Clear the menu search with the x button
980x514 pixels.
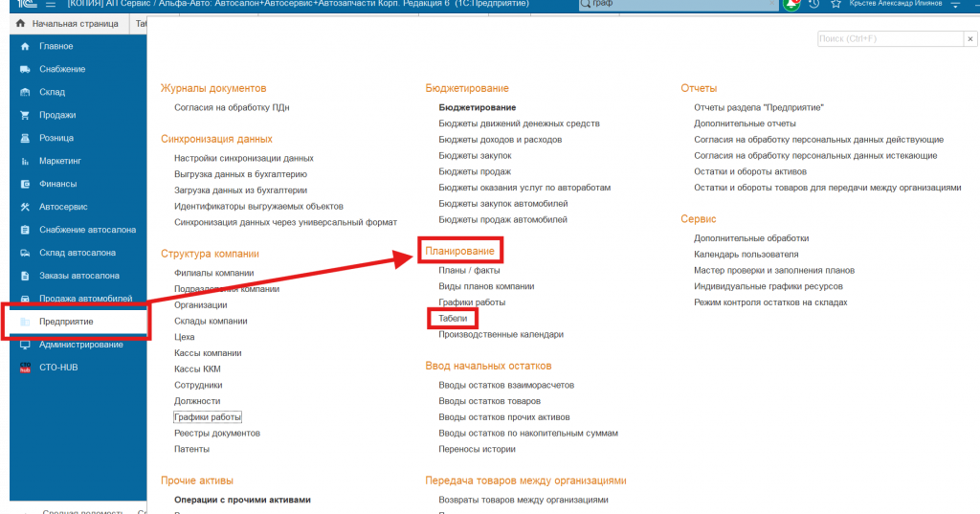click(x=969, y=38)
